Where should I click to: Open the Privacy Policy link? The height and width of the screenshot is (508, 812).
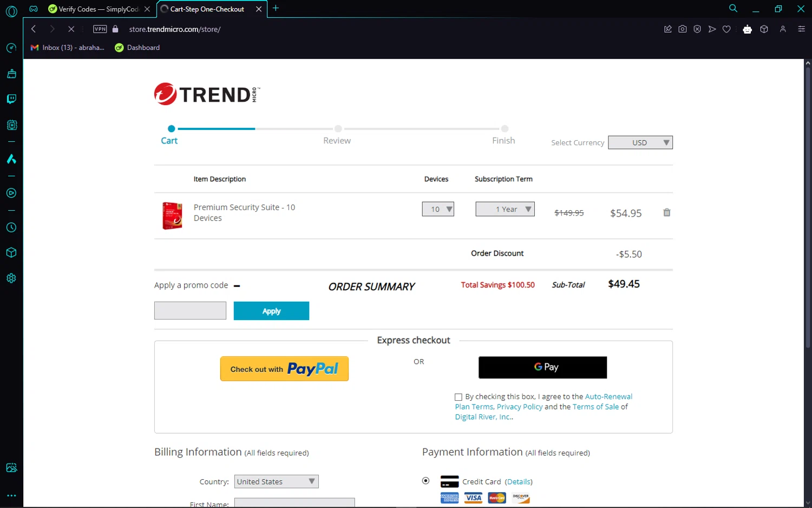pyautogui.click(x=520, y=407)
